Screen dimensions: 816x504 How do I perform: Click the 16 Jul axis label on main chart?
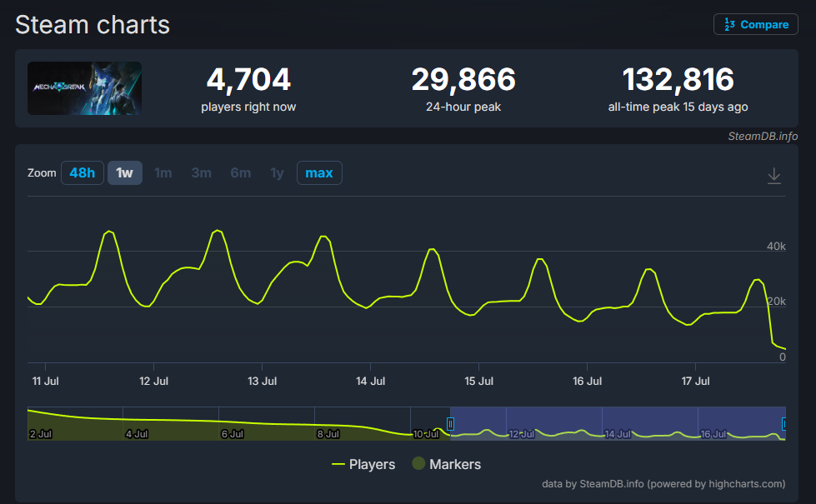pos(587,382)
